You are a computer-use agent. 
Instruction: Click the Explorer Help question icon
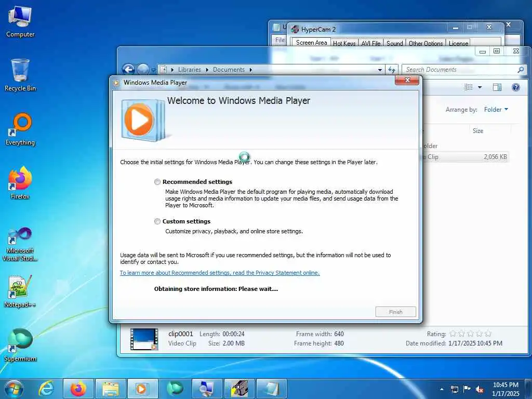click(516, 87)
